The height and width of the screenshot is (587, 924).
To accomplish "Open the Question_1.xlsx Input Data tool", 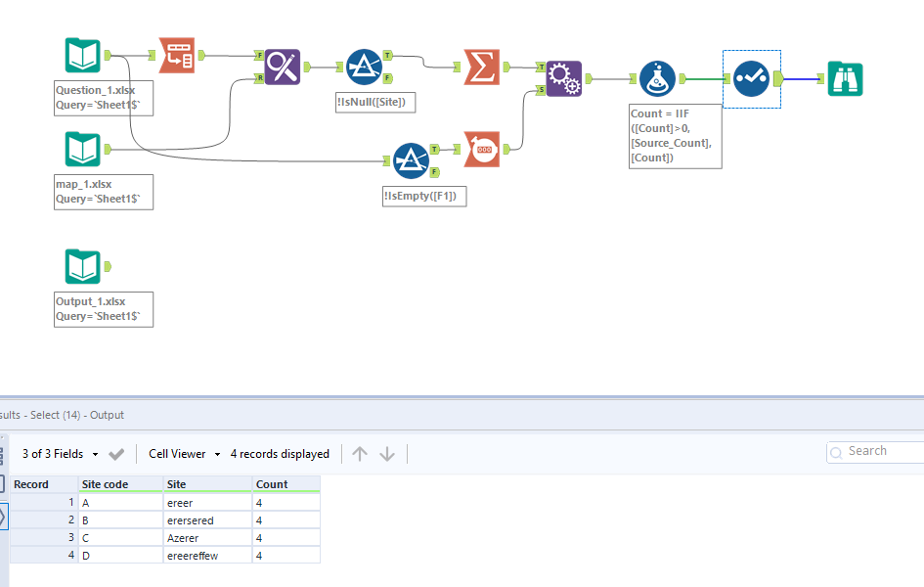I will [x=83, y=56].
